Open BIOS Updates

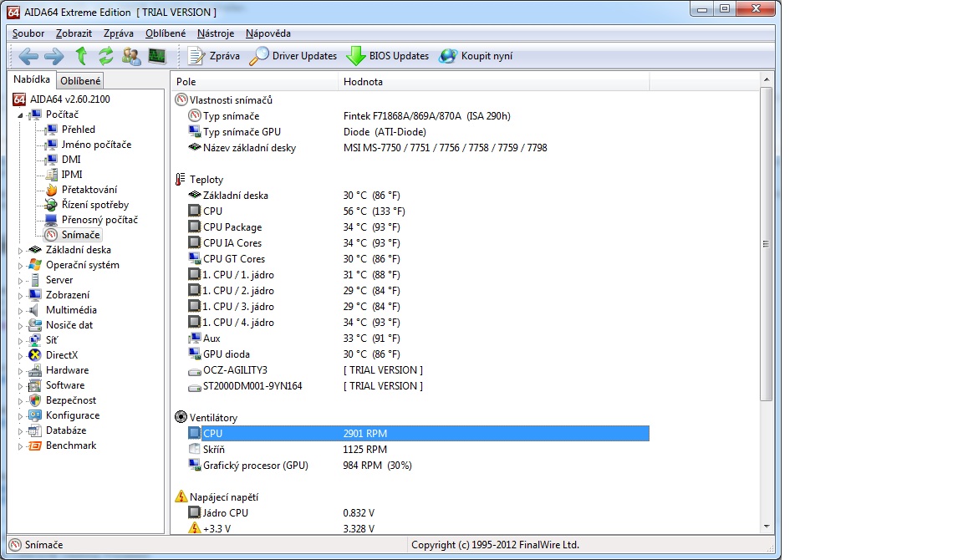pyautogui.click(x=388, y=56)
